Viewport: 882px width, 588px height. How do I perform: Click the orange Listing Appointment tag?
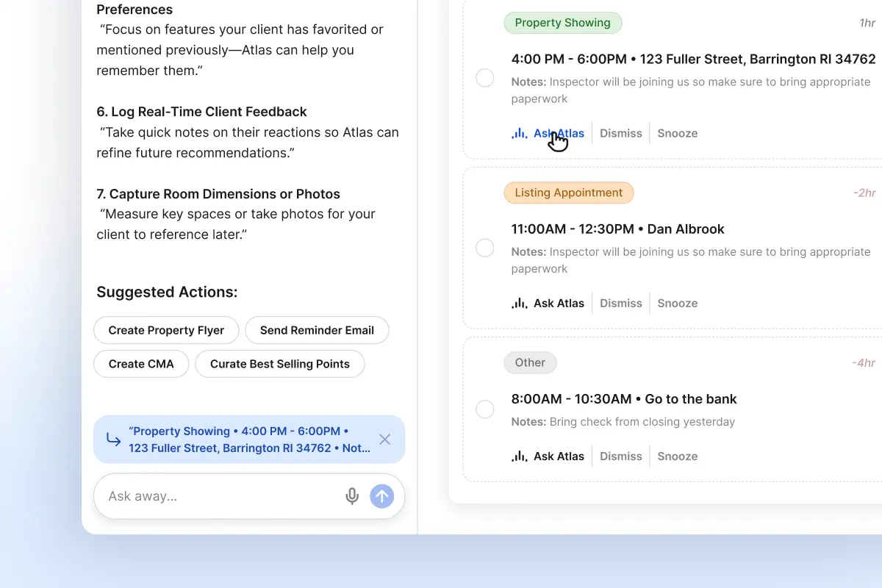click(x=568, y=193)
